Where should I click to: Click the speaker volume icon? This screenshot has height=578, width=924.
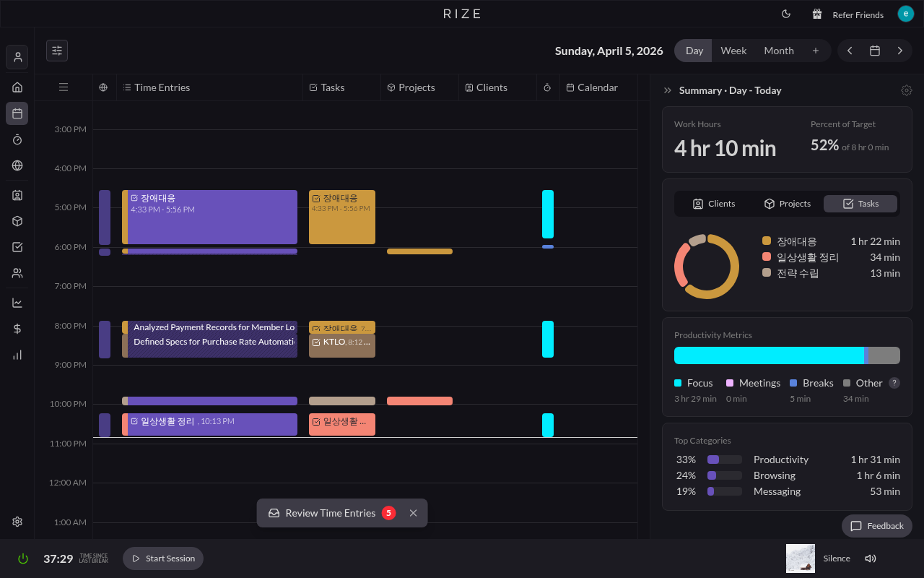click(x=871, y=558)
